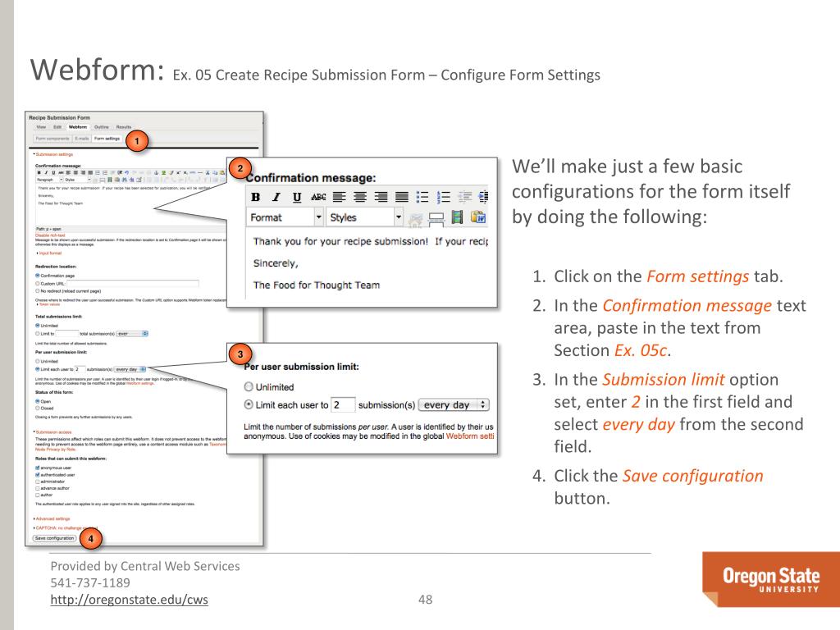
Task: Check the author role checkbox
Action: point(38,495)
